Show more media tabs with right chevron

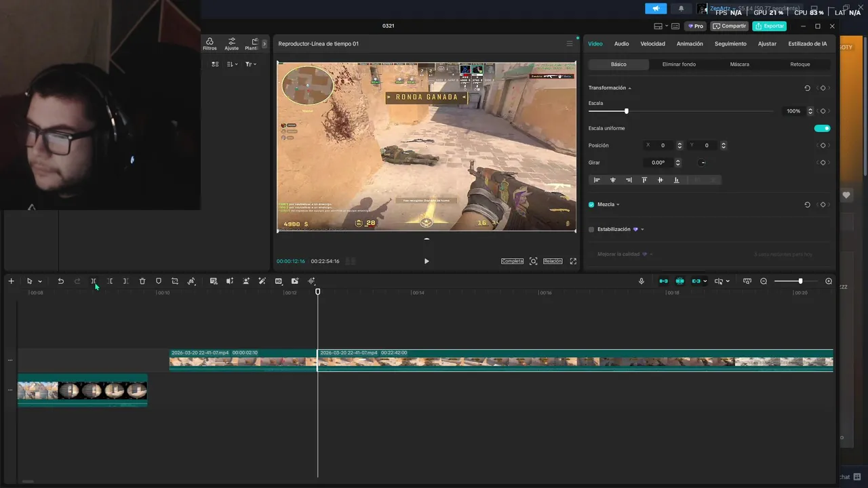(264, 44)
